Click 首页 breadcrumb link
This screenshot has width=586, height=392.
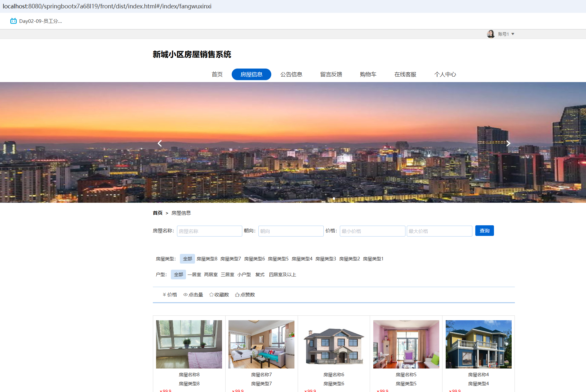click(x=158, y=213)
